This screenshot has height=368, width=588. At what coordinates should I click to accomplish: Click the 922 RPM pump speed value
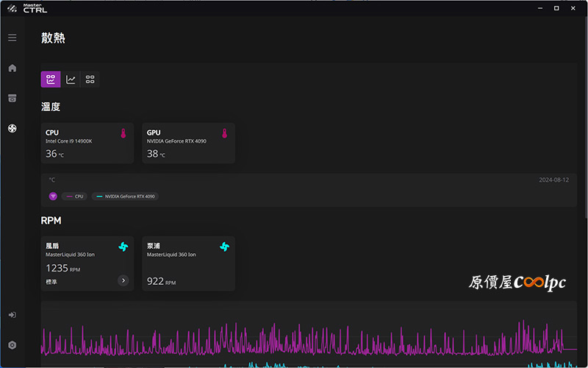point(161,281)
